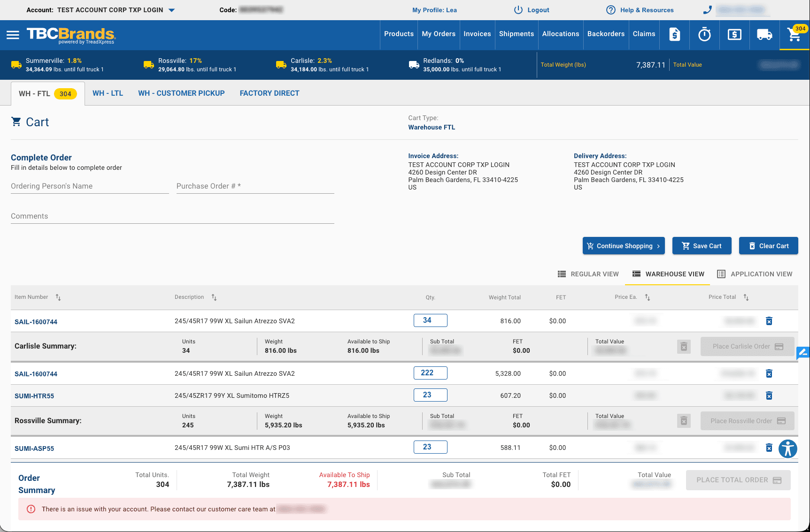Viewport: 810px width, 532px height.
Task: Click Place Total Order button
Action: pyautogui.click(x=738, y=480)
